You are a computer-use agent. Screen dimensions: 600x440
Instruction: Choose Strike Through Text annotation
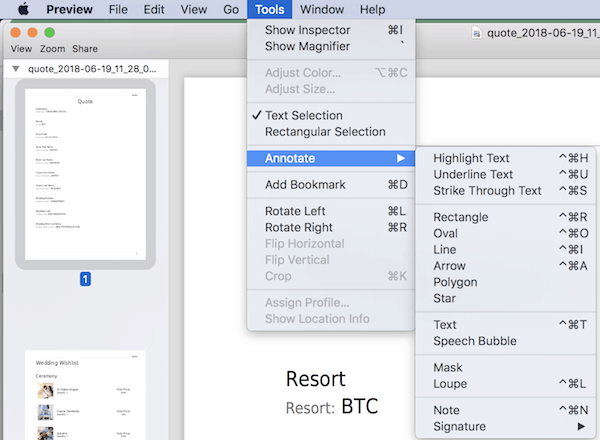[506, 191]
